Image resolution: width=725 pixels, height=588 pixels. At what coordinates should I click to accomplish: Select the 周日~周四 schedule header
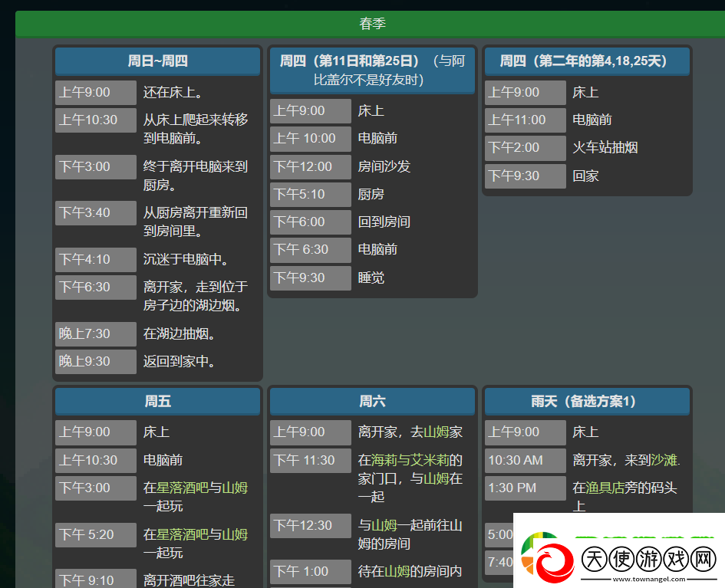tap(158, 61)
